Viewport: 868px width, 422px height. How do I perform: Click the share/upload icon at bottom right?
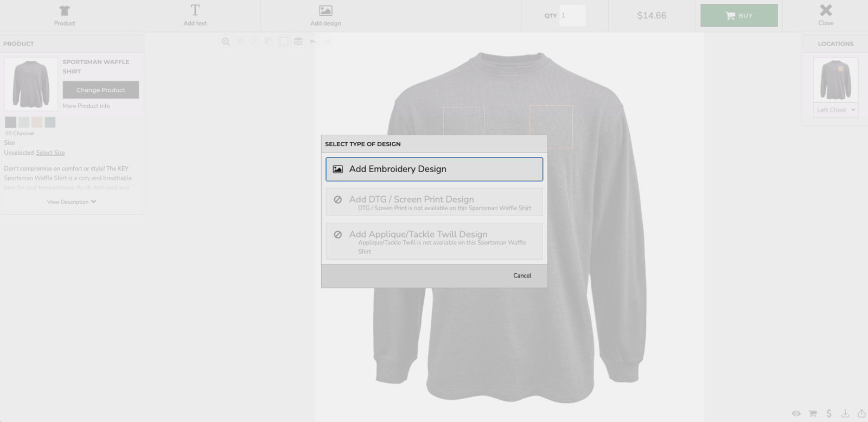(861, 413)
